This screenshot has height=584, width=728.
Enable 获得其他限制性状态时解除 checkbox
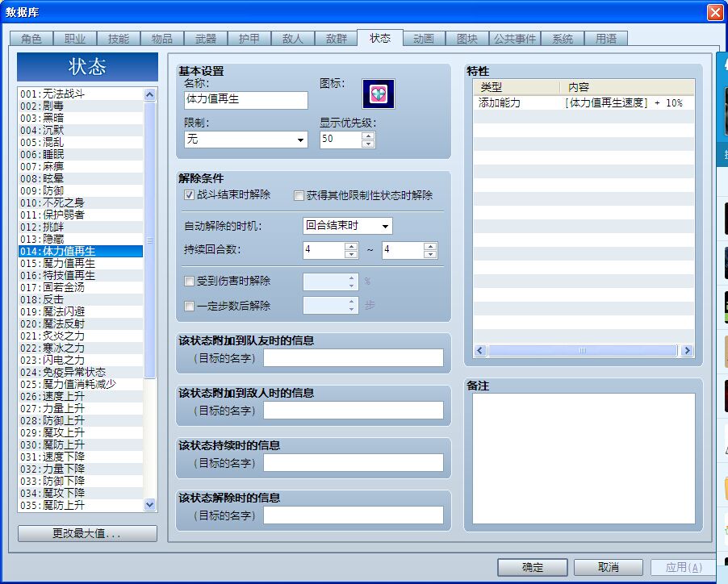299,196
